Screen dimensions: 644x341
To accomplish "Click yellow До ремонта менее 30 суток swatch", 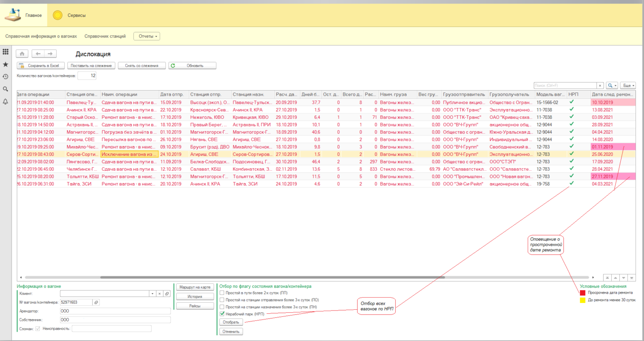I will 583,300.
